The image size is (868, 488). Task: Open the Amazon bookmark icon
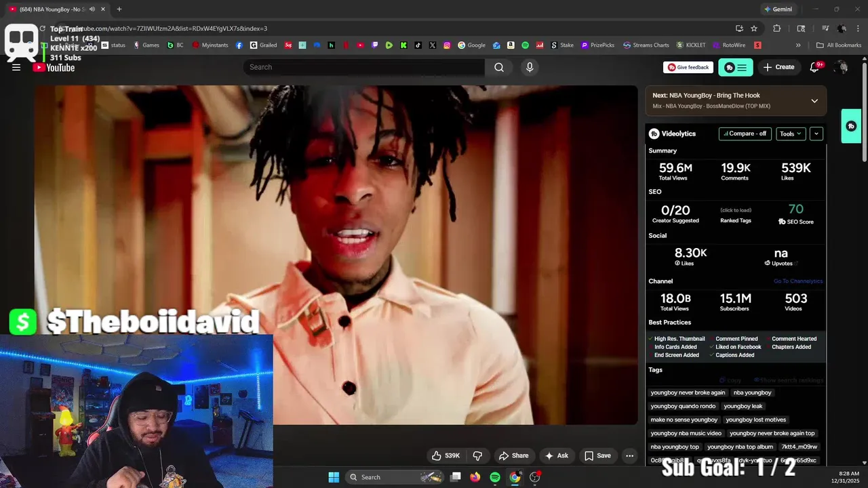click(511, 45)
